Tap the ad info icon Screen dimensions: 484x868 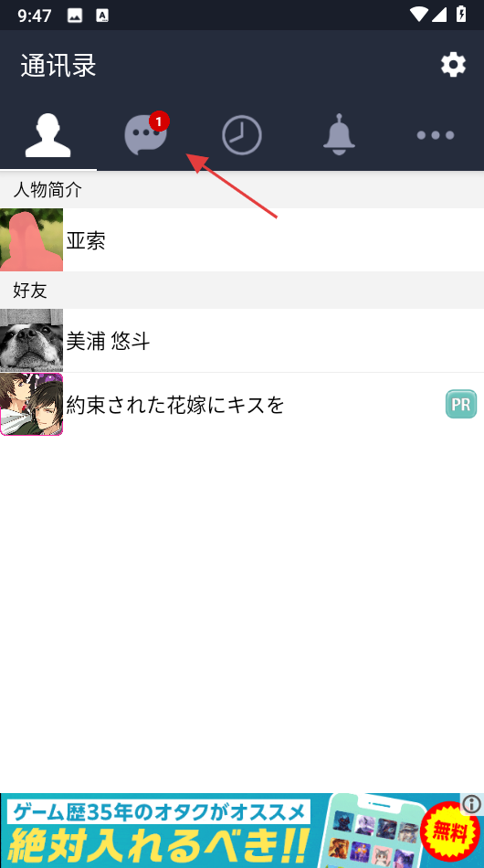click(472, 804)
